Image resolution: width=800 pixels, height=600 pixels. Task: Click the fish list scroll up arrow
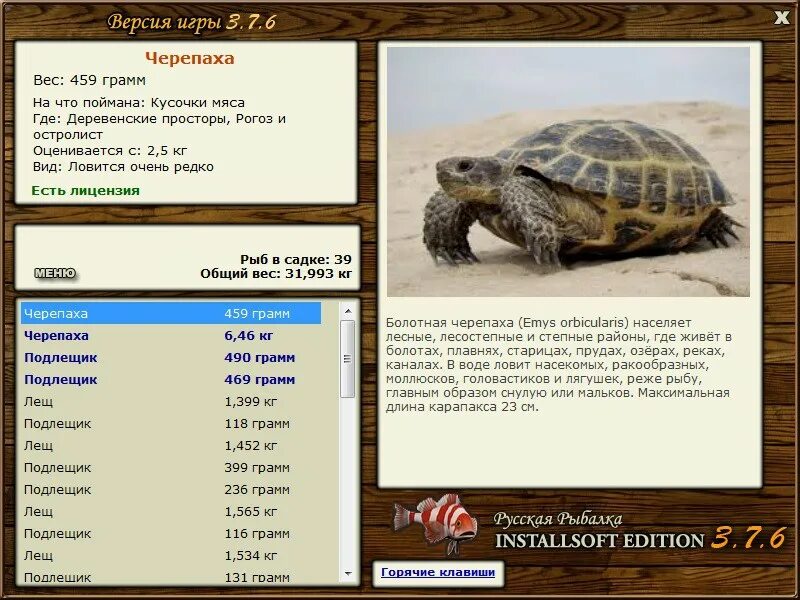pos(348,311)
